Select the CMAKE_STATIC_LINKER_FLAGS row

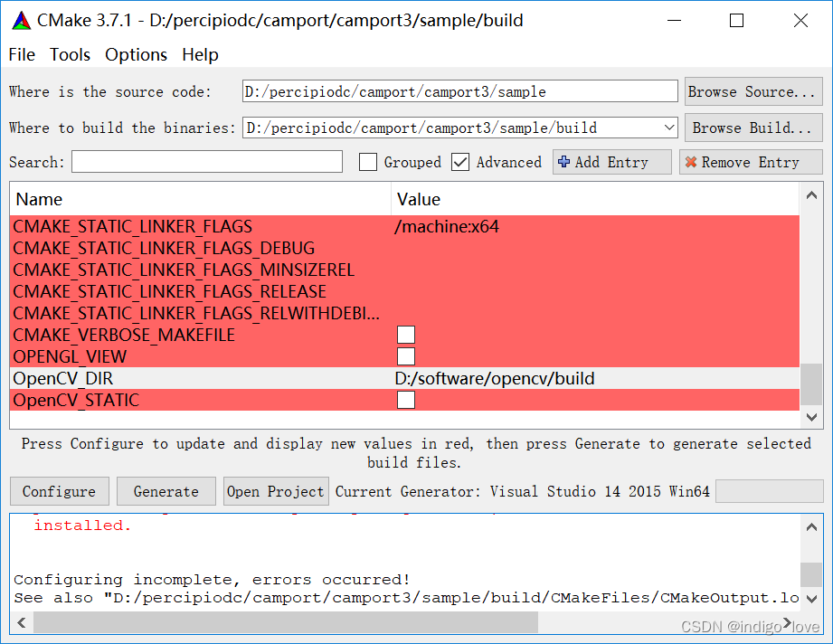click(404, 226)
